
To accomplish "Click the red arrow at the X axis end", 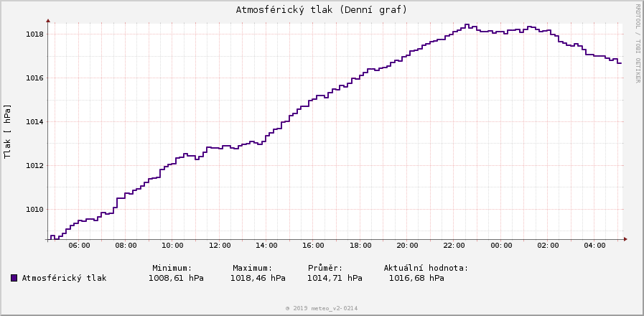I will [625, 239].
